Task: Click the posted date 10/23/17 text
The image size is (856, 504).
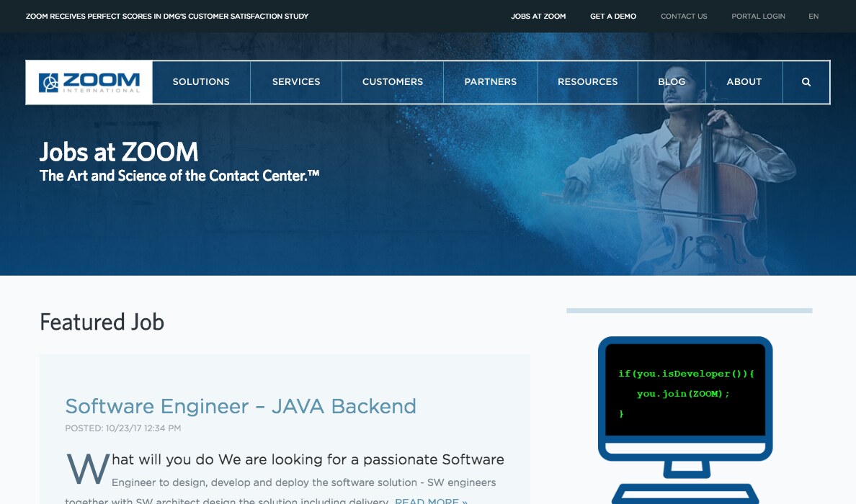Action: point(122,428)
